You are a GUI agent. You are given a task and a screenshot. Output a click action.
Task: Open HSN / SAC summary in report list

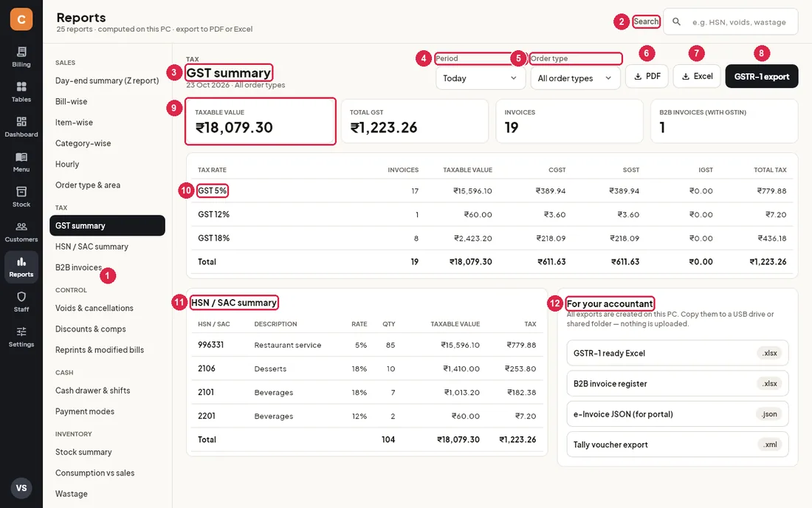107,247
